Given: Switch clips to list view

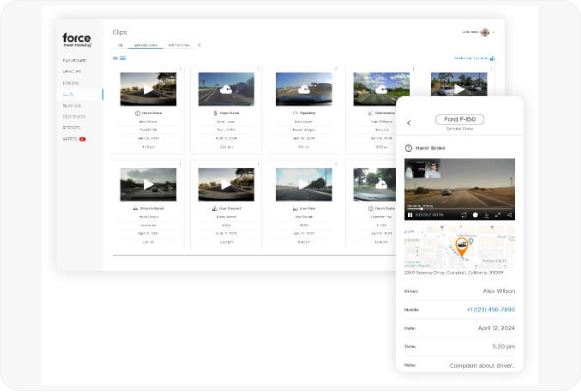Looking at the screenshot, I should (115, 58).
